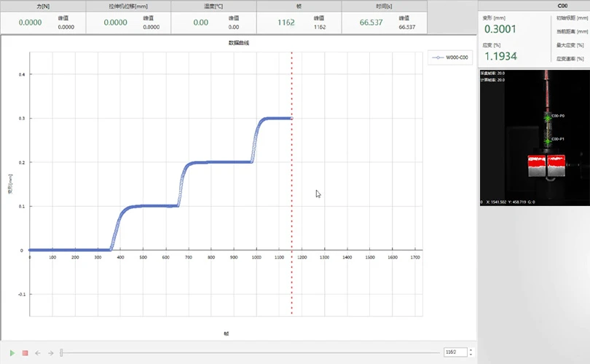590x364 pixels.
Task: Click the 温度[℃] column header
Action: pos(213,6)
